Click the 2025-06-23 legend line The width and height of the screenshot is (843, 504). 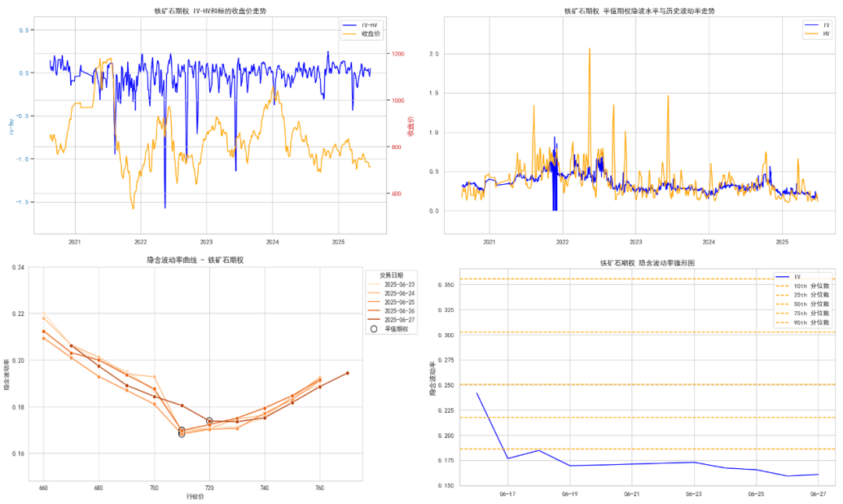pos(375,285)
